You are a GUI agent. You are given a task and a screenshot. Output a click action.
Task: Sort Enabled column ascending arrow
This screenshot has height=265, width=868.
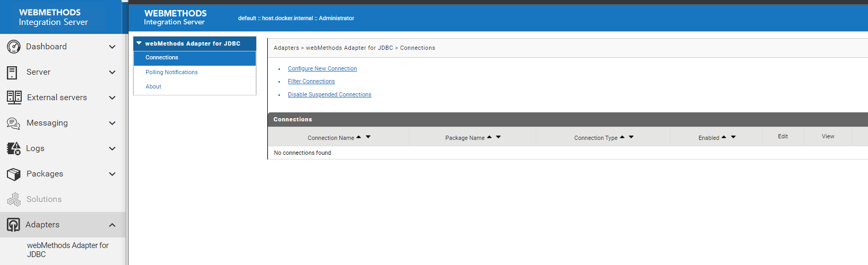[724, 137]
